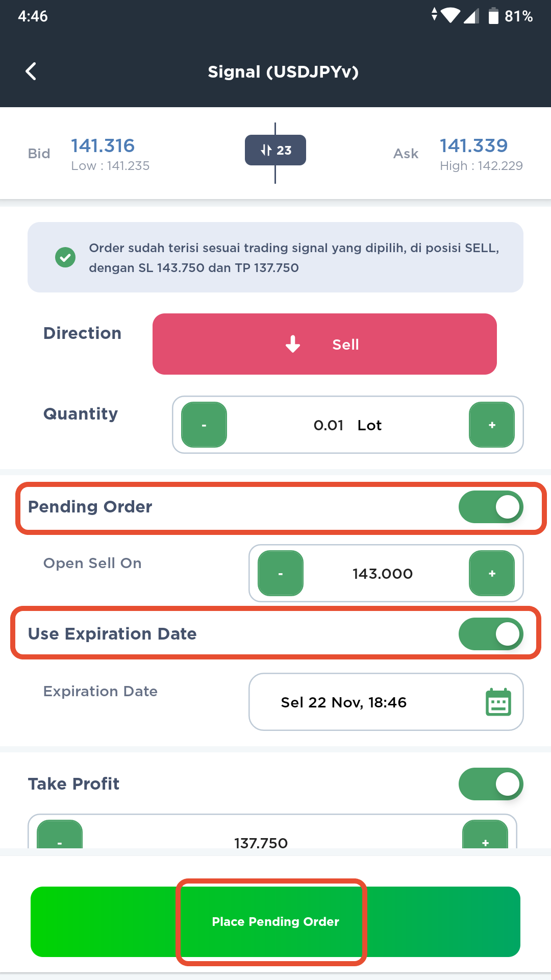The height and width of the screenshot is (980, 551).
Task: Tap the green checkmark info icon
Action: [x=65, y=257]
